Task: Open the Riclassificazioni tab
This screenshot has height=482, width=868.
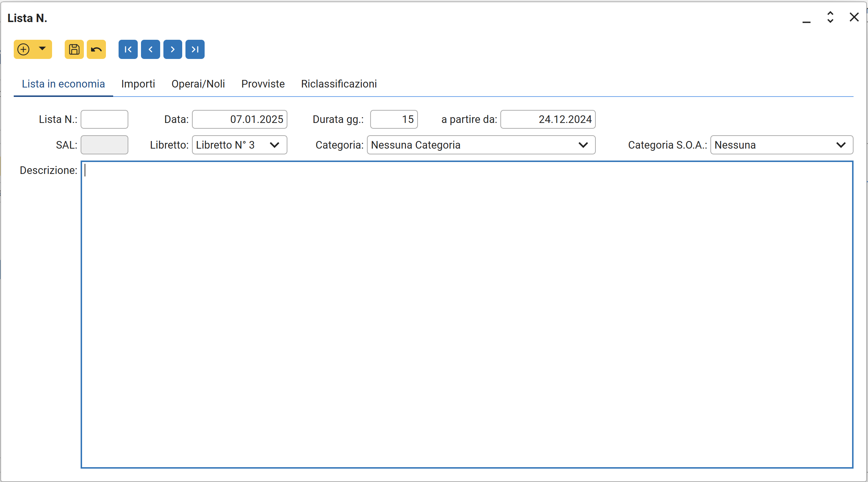Action: pyautogui.click(x=339, y=84)
